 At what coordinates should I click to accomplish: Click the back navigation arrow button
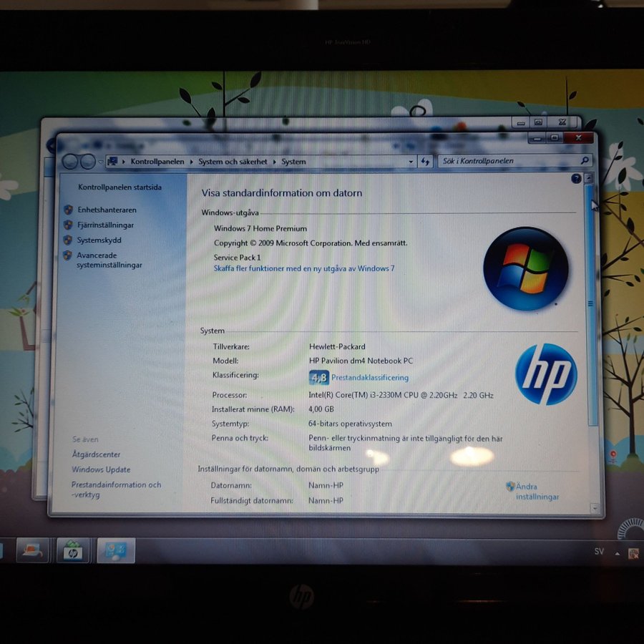click(70, 162)
